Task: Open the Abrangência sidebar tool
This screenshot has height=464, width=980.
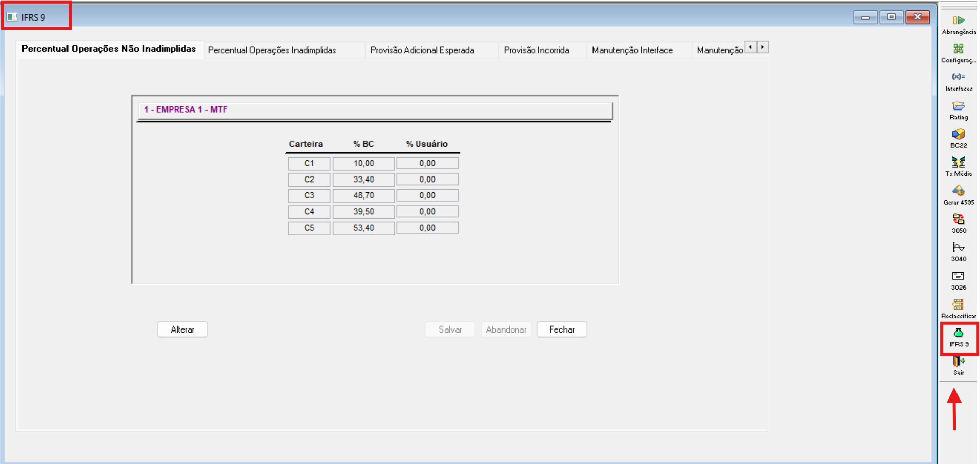Action: pyautogui.click(x=959, y=25)
